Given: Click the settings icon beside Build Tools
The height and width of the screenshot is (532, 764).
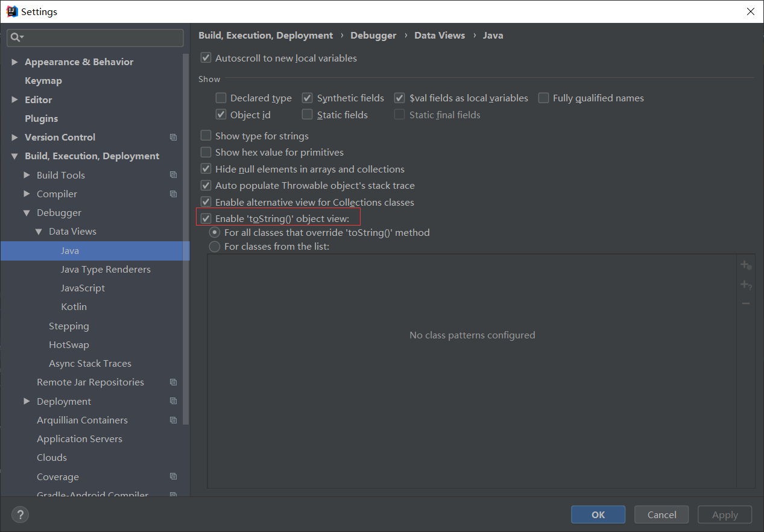Looking at the screenshot, I should click(174, 175).
